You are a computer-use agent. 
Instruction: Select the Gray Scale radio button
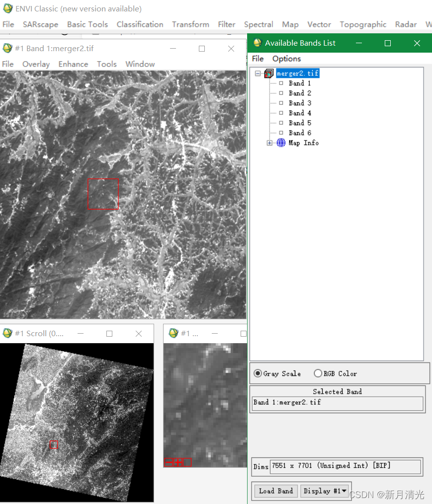[x=258, y=373]
